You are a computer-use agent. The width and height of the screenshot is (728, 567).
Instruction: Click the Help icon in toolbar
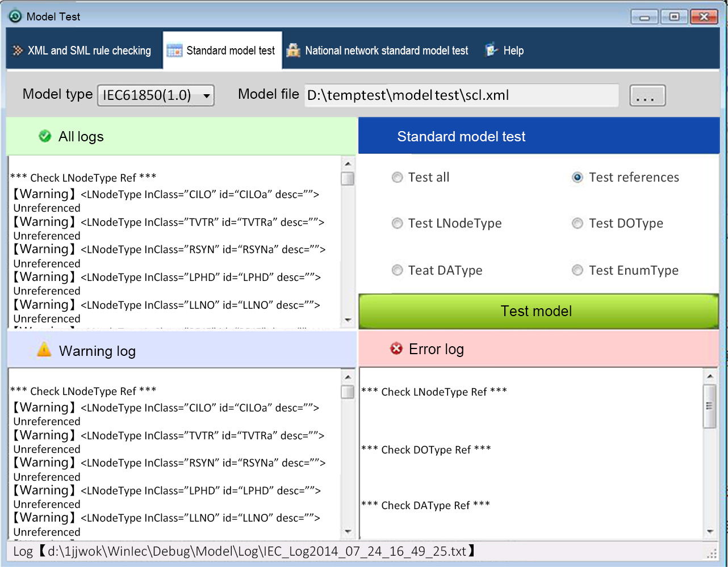(x=491, y=51)
